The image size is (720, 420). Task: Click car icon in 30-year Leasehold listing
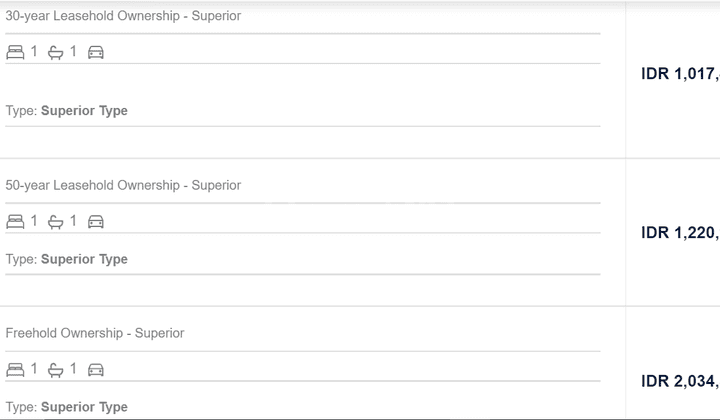click(96, 52)
